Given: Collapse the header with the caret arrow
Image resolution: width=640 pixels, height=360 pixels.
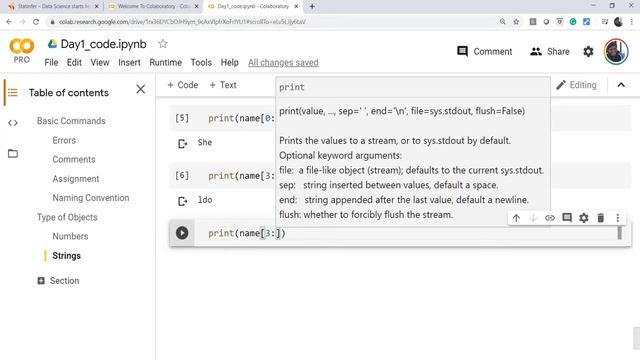Looking at the screenshot, I should pos(621,85).
